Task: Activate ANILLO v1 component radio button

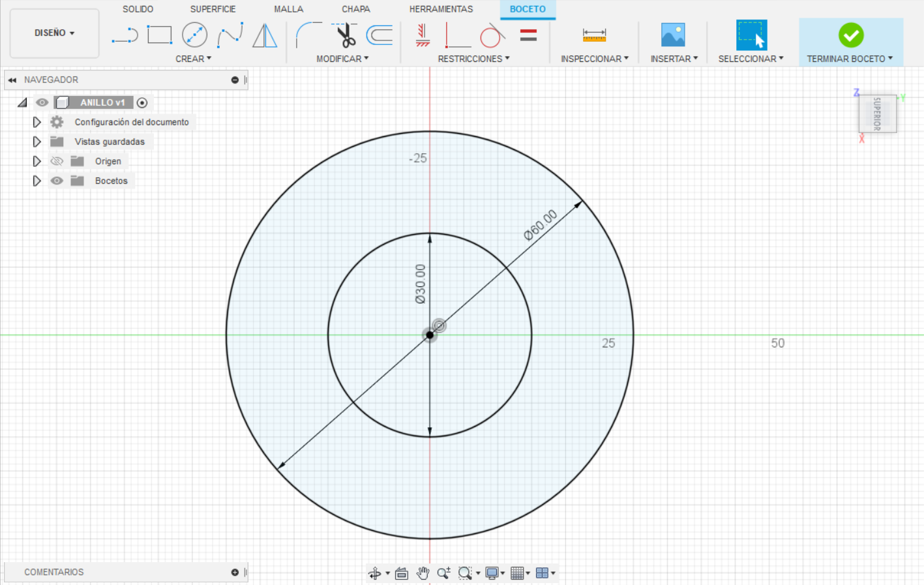Action: (x=142, y=102)
